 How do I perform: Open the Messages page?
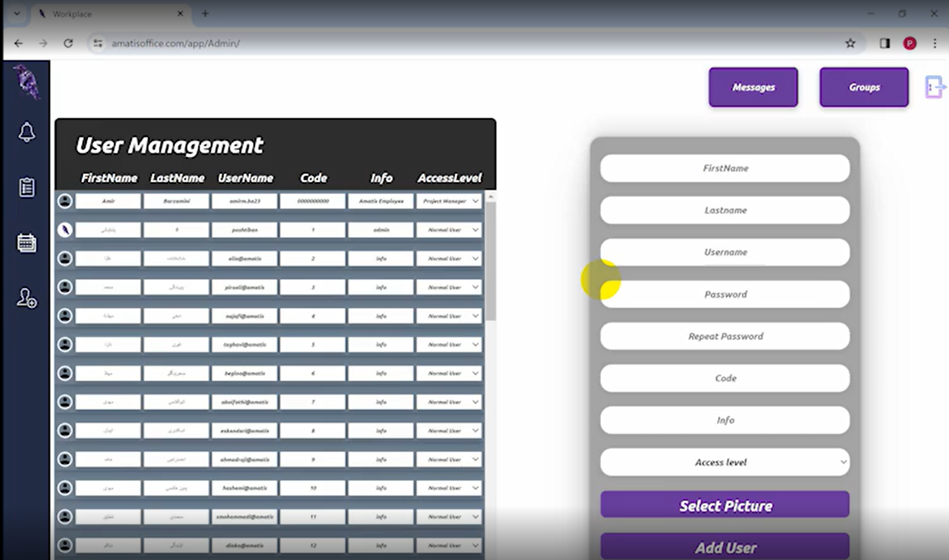(x=753, y=87)
